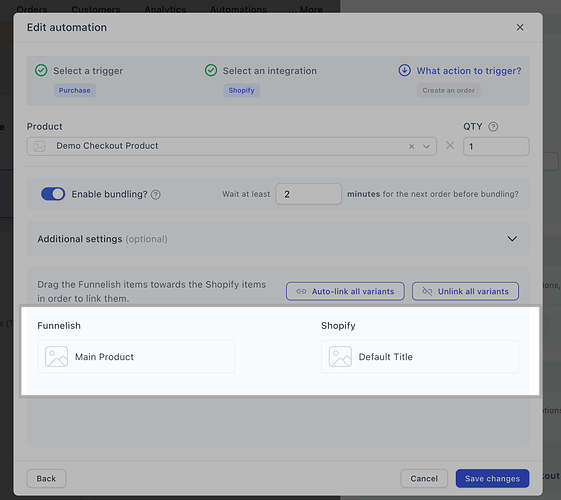The width and height of the screenshot is (561, 500).
Task: Select the Default Title Shopify item
Action: (420, 357)
